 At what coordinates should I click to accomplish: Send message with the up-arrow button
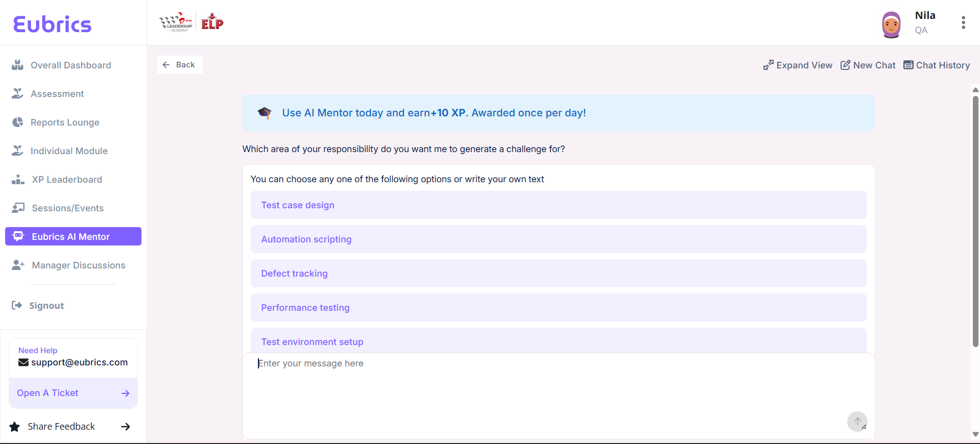point(857,422)
